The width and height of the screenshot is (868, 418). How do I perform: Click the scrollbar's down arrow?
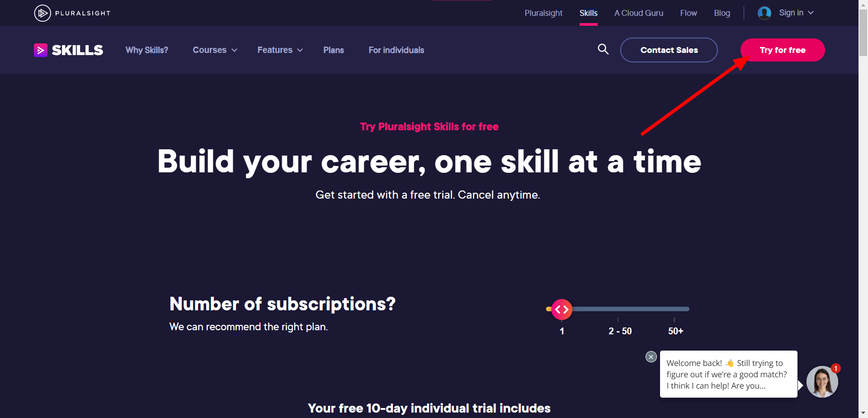point(863,413)
